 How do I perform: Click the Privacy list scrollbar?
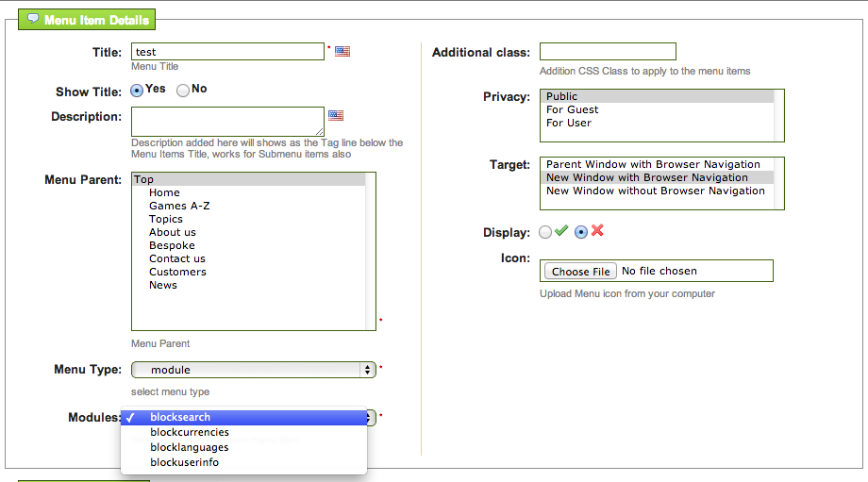[x=779, y=116]
